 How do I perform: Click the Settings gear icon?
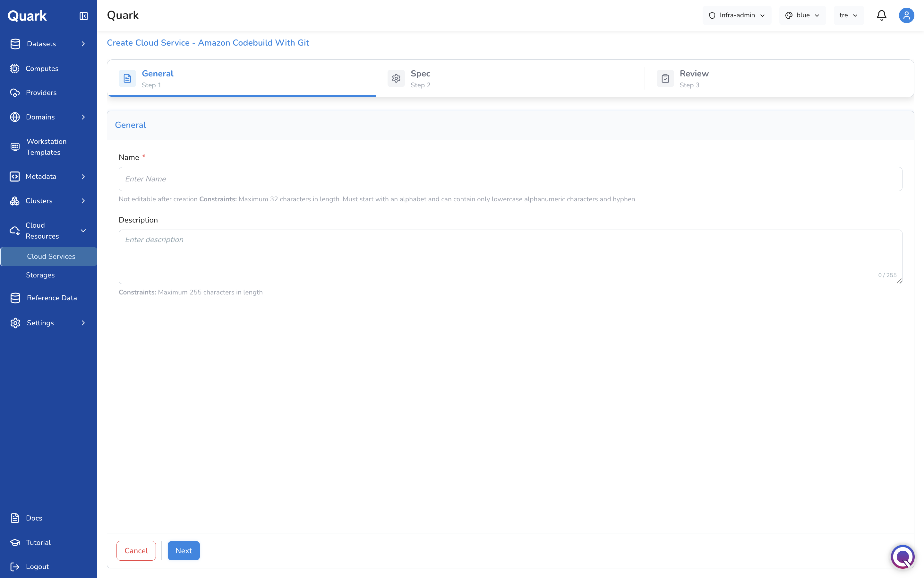coord(15,323)
